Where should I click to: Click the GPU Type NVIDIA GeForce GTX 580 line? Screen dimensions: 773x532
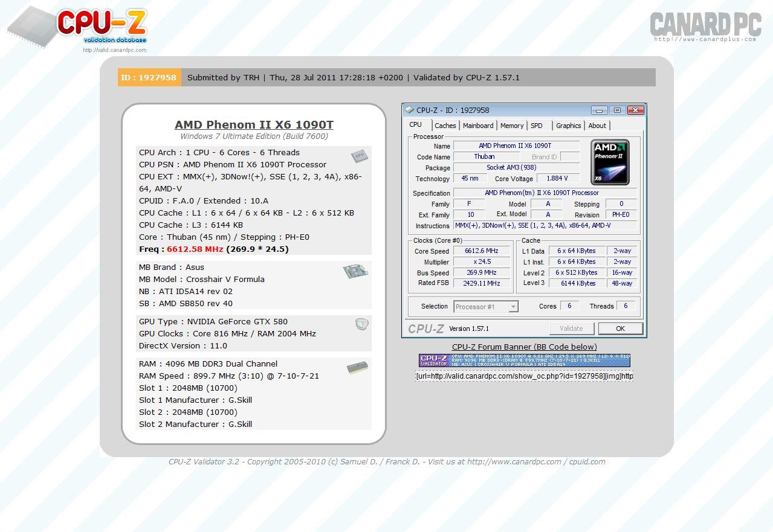[213, 321]
